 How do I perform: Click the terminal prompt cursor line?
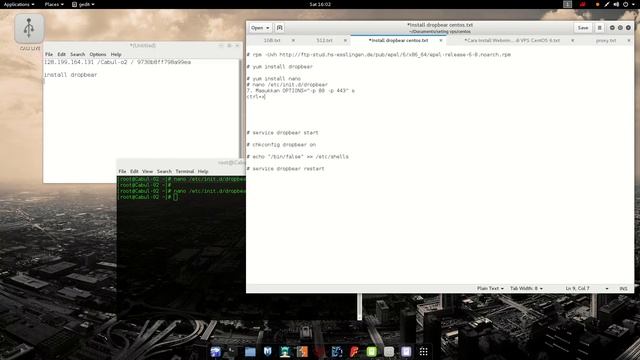click(x=149, y=197)
